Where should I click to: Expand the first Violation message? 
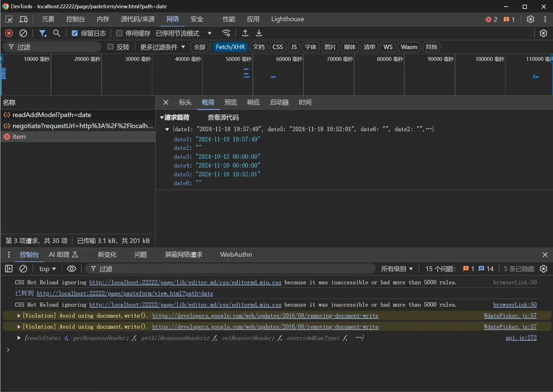(x=19, y=316)
